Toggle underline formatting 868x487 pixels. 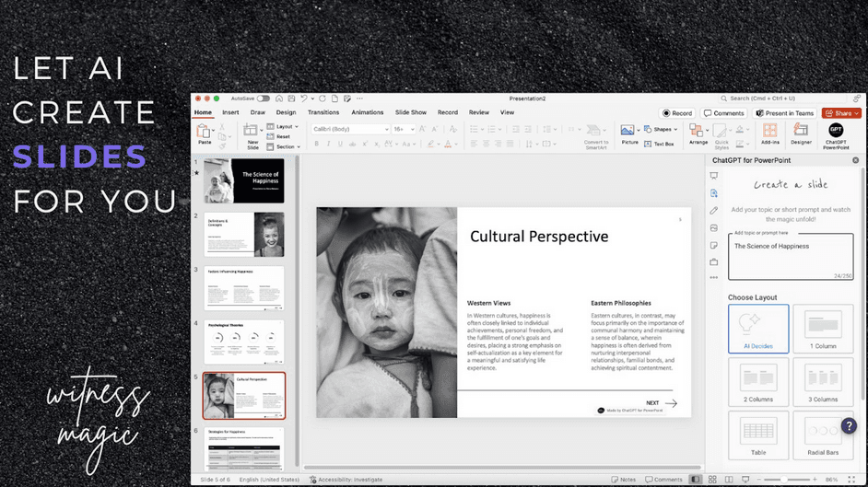(x=340, y=144)
